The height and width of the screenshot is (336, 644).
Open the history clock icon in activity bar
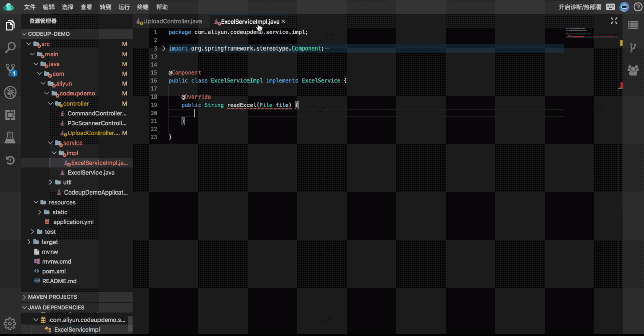(x=10, y=160)
